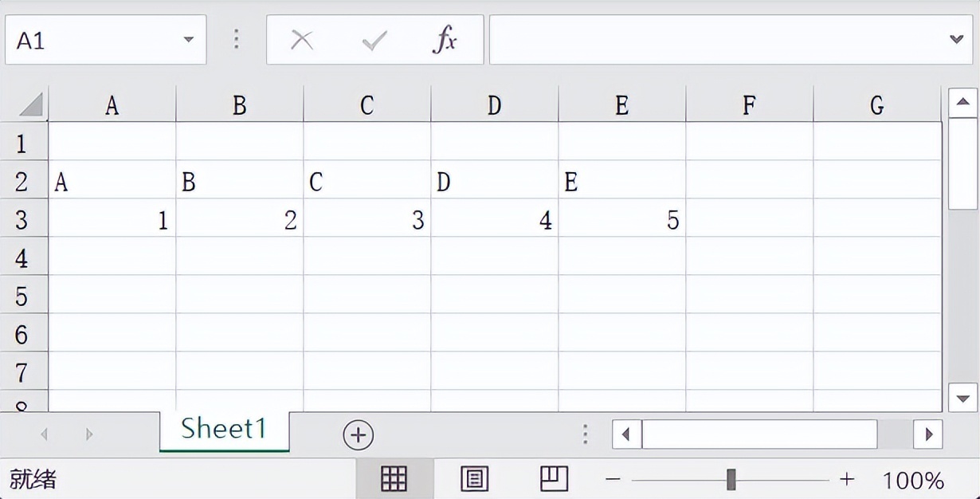Click the zoom slider handle

click(731, 479)
